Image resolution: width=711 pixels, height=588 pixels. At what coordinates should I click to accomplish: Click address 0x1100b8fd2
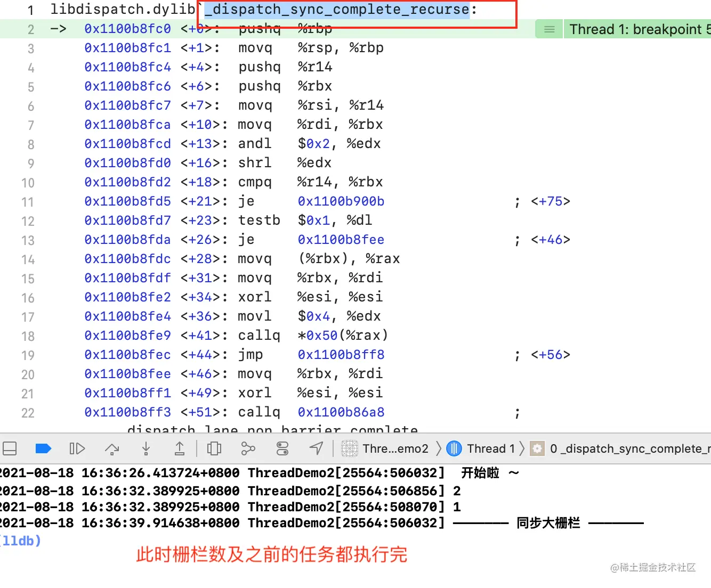point(128,182)
